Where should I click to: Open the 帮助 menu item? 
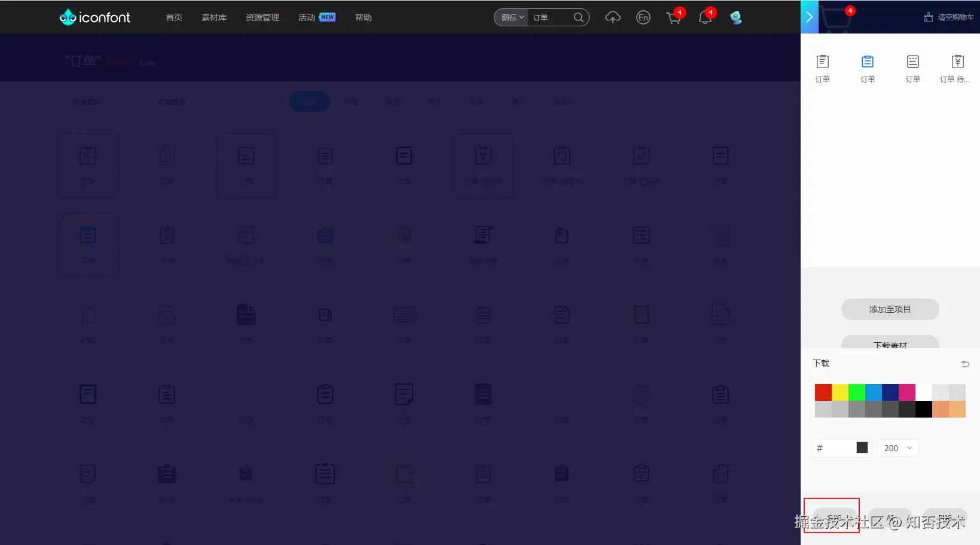(x=364, y=17)
